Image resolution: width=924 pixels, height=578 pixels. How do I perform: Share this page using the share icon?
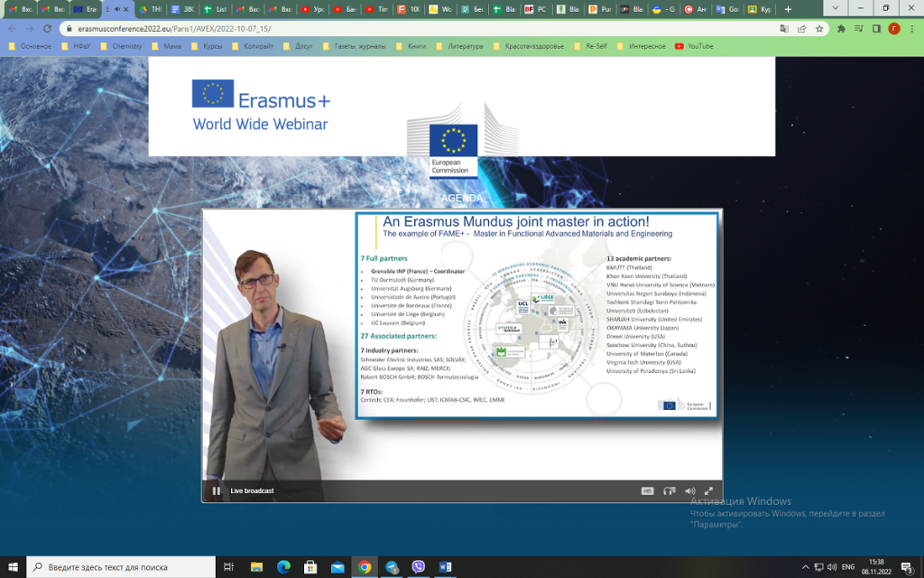coord(801,28)
